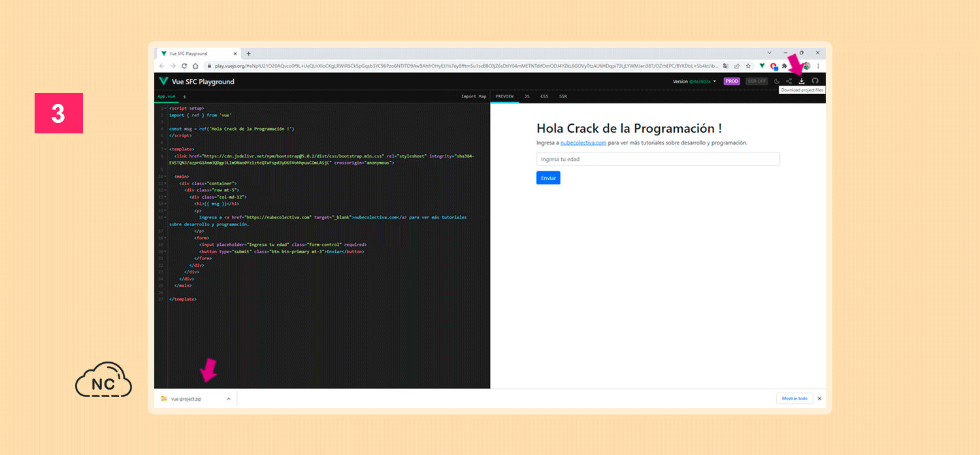The image size is (980, 455).
Task: Switch to the JS output tab
Action: tap(527, 96)
